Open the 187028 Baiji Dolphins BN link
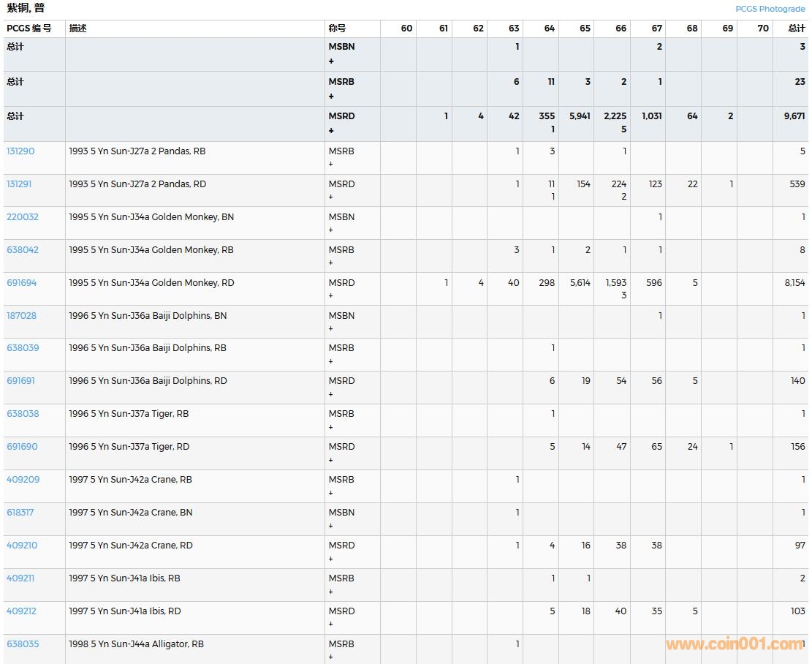The image size is (812, 664). (21, 316)
